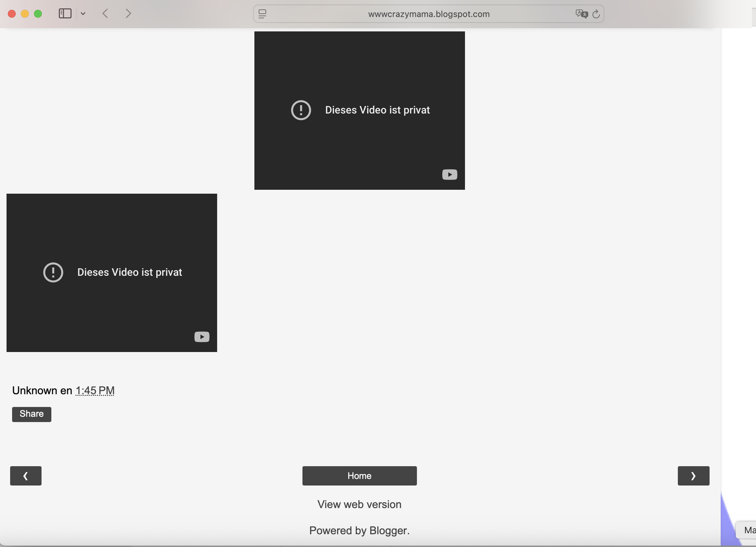Open the 1:45 PM timestamp link

point(95,391)
